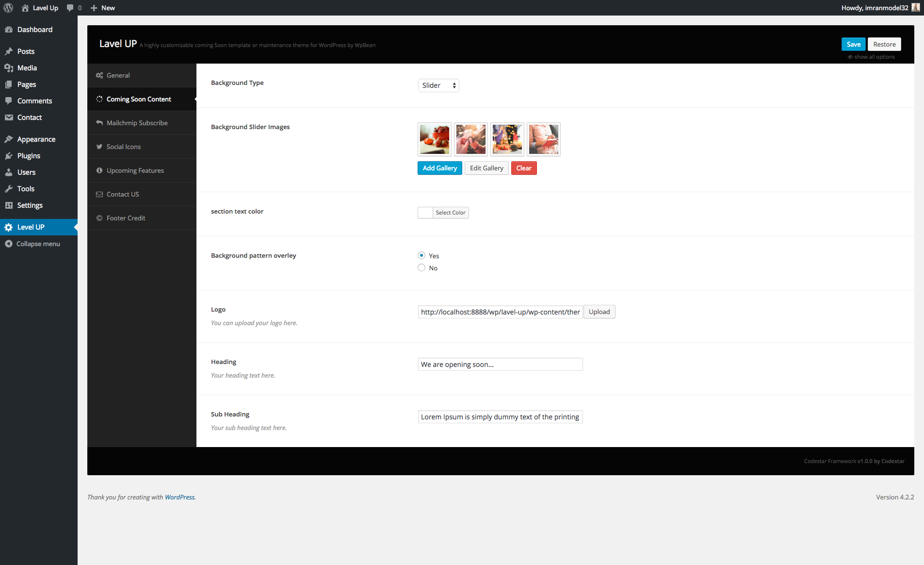Click the Users person icon

9,172
